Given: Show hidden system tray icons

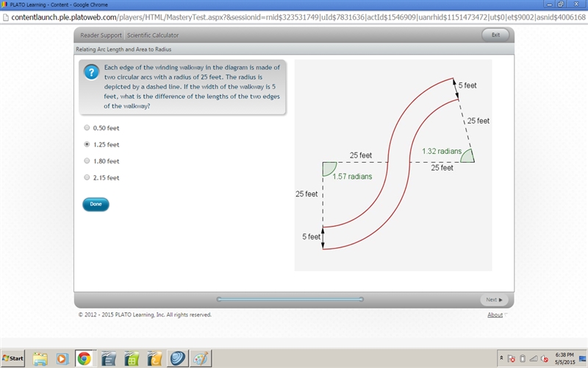Looking at the screenshot, I should pyautogui.click(x=501, y=358).
